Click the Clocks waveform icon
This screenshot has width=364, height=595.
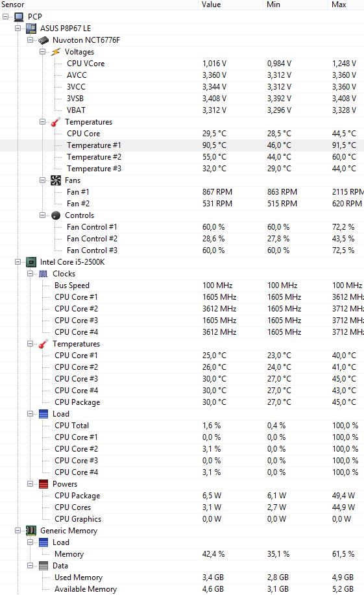click(x=43, y=274)
